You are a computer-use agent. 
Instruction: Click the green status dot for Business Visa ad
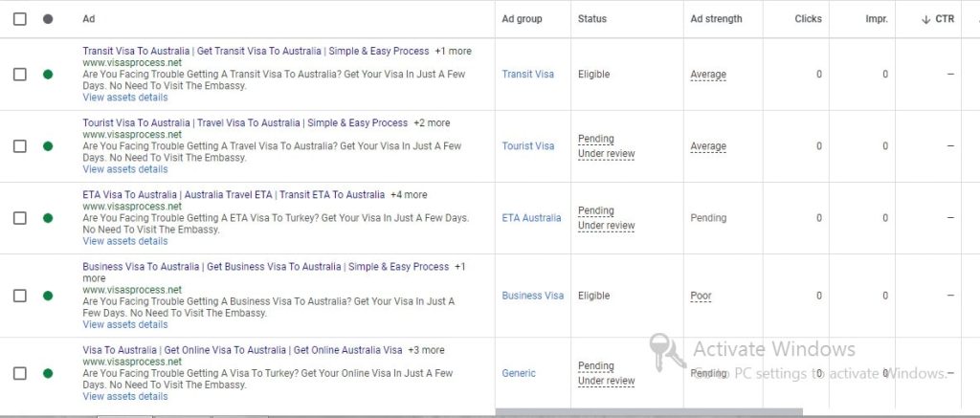(x=48, y=296)
